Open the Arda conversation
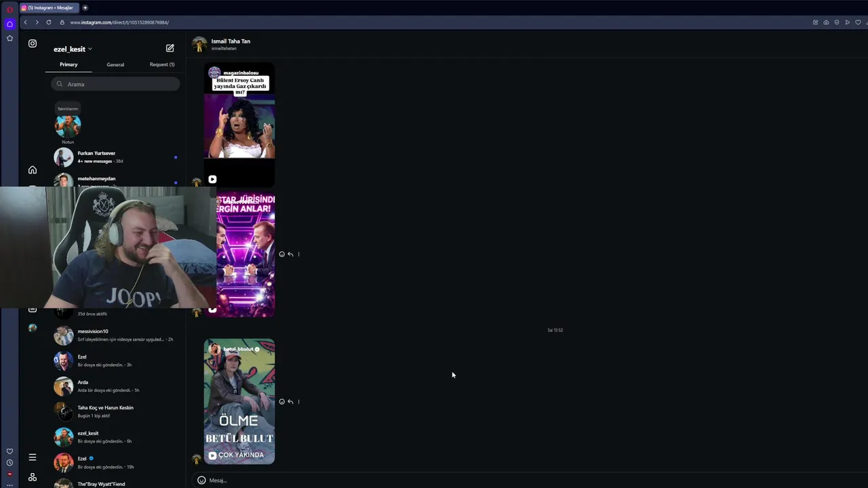The height and width of the screenshot is (488, 868). pyautogui.click(x=115, y=386)
